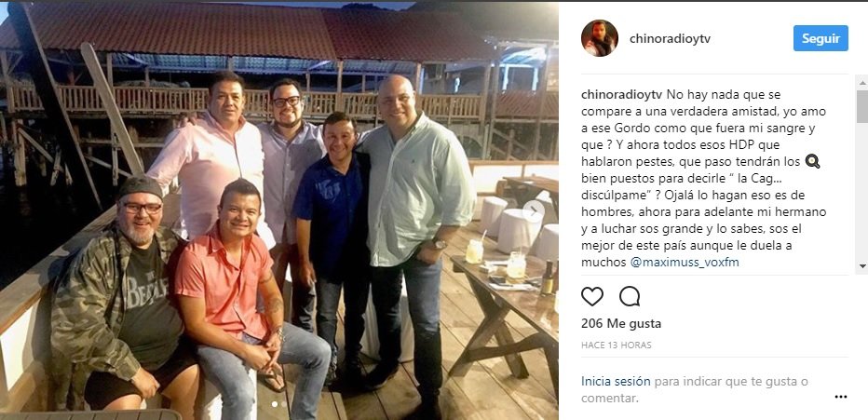Advance to the next photo with the arrow
This screenshot has width=868, height=420.
534,210
